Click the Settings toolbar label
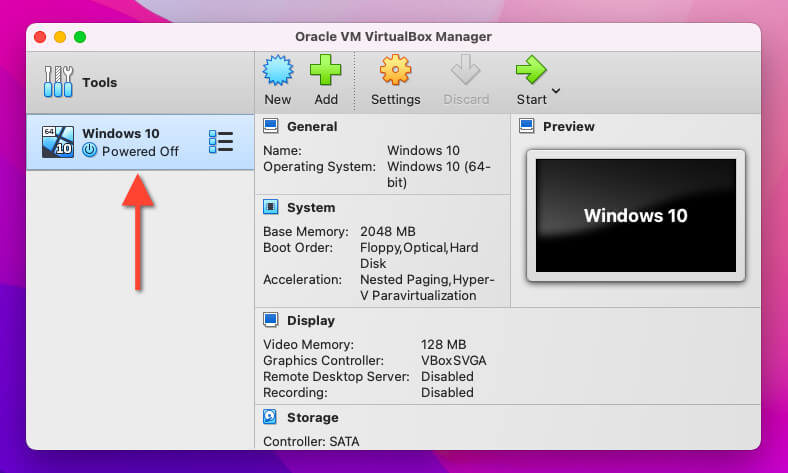788x473 pixels. point(396,100)
